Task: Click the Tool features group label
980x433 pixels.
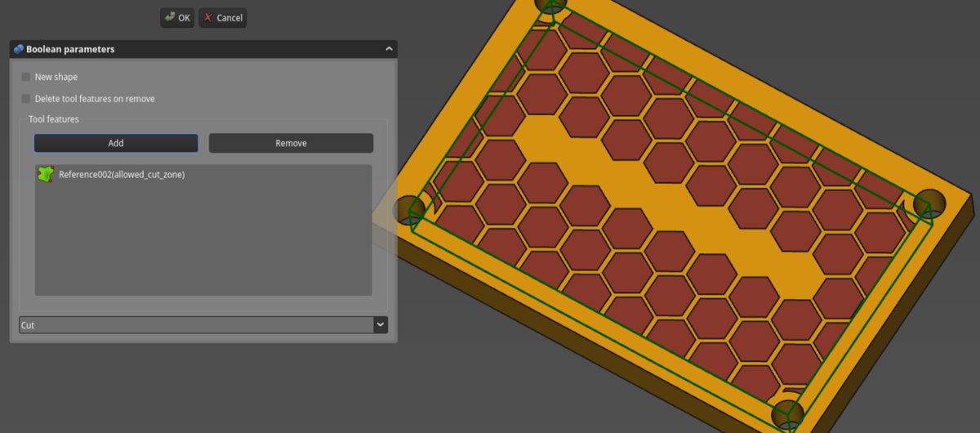Action: point(54,119)
